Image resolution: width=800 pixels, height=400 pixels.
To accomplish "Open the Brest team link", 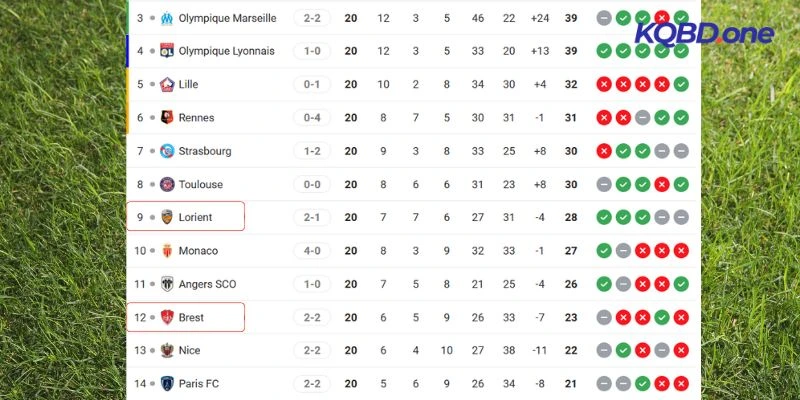I will point(190,317).
